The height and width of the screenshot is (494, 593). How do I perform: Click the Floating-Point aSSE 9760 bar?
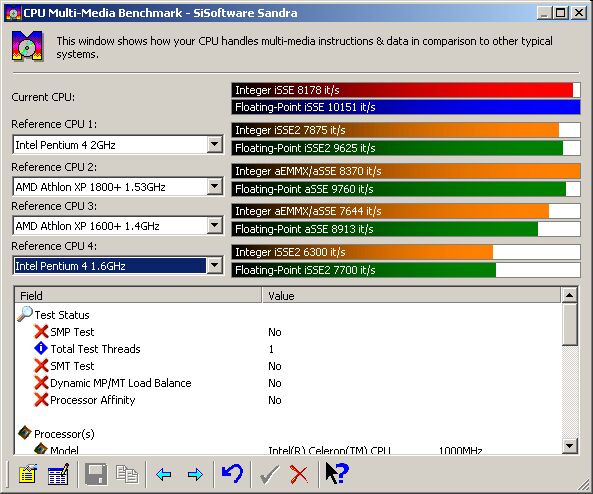(x=406, y=189)
